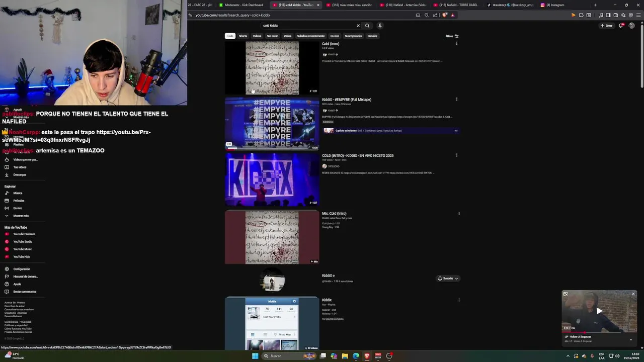Viewport: 644px width, 362px height.
Task: Open the #EMPYRE Full Mixtape thumbnail
Action: [x=272, y=124]
